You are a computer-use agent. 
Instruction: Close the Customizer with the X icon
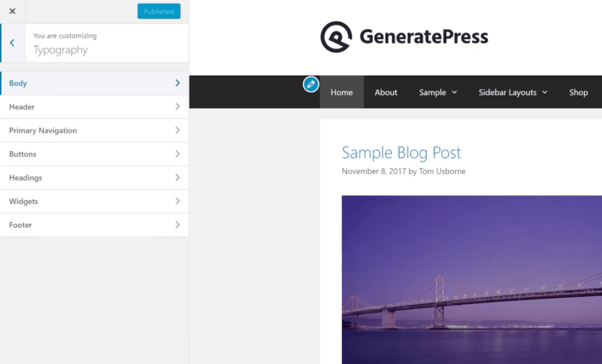click(x=12, y=11)
